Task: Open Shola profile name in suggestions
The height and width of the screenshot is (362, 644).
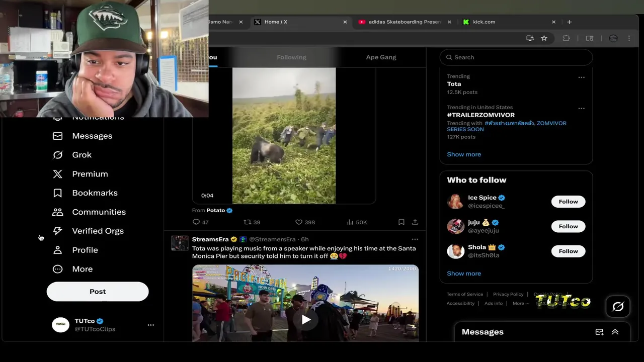Action: coord(477,247)
